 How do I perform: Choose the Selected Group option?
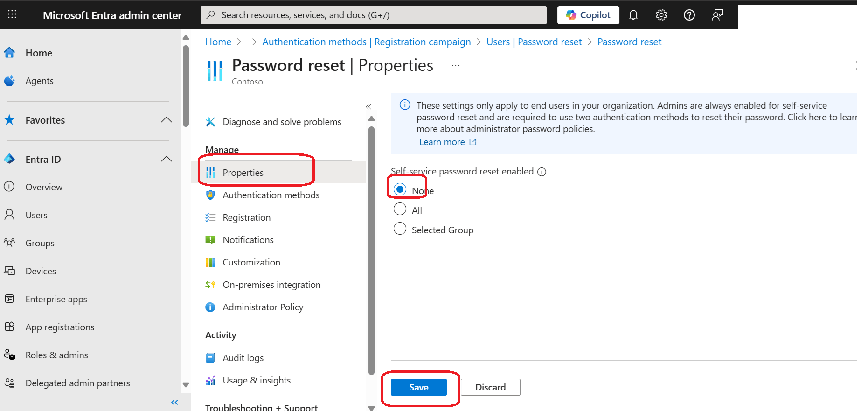click(400, 229)
